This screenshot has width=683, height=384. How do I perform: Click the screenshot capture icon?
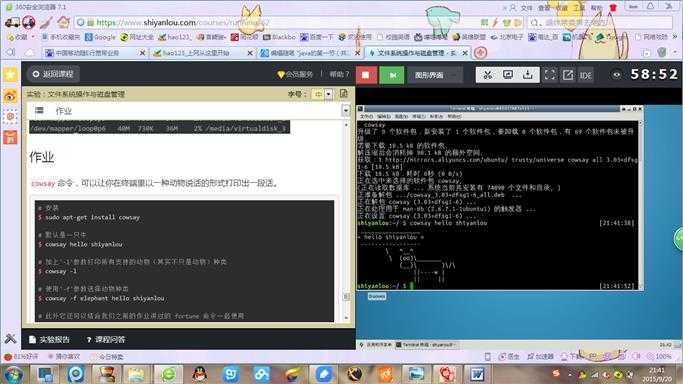[x=508, y=75]
